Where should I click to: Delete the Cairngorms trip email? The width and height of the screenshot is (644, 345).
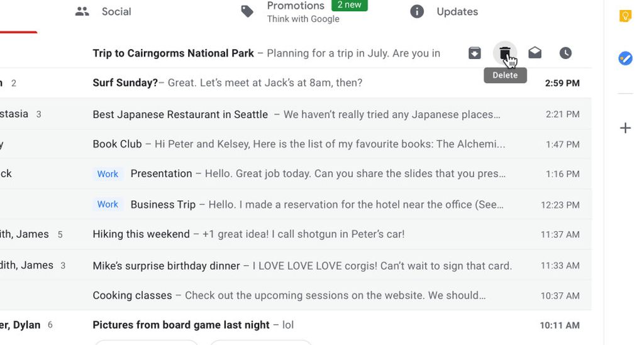click(504, 53)
